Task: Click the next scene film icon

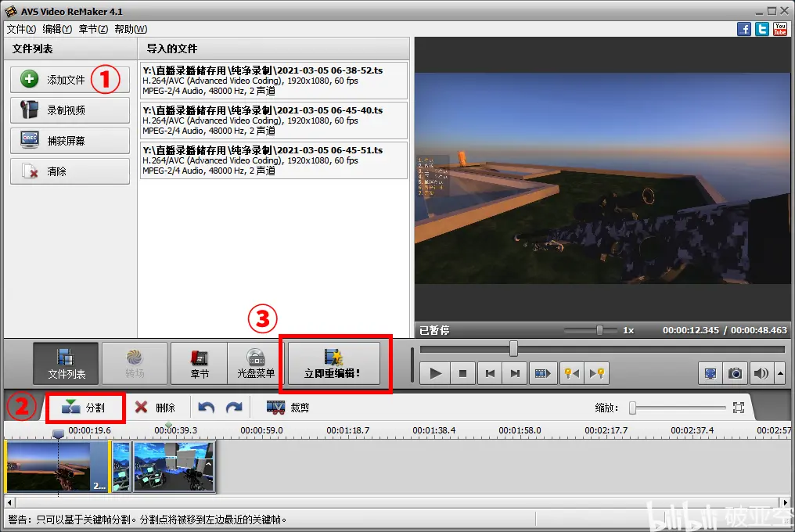Action: [542, 374]
